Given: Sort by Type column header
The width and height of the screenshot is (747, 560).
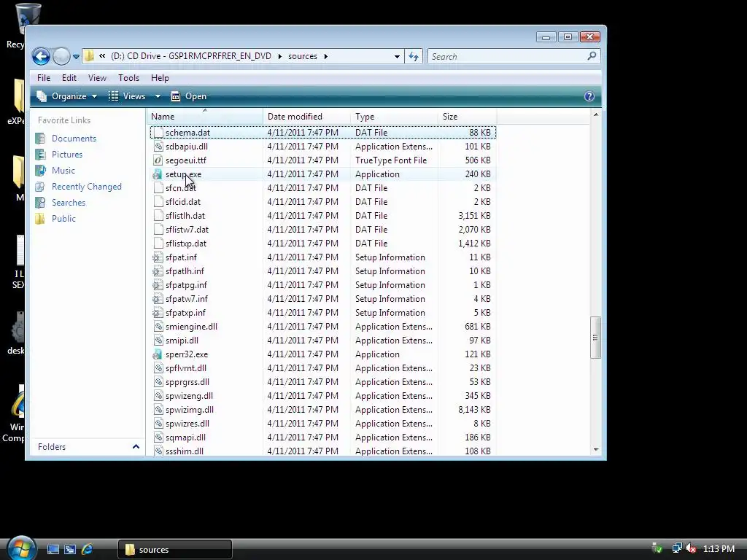Looking at the screenshot, I should coord(394,117).
